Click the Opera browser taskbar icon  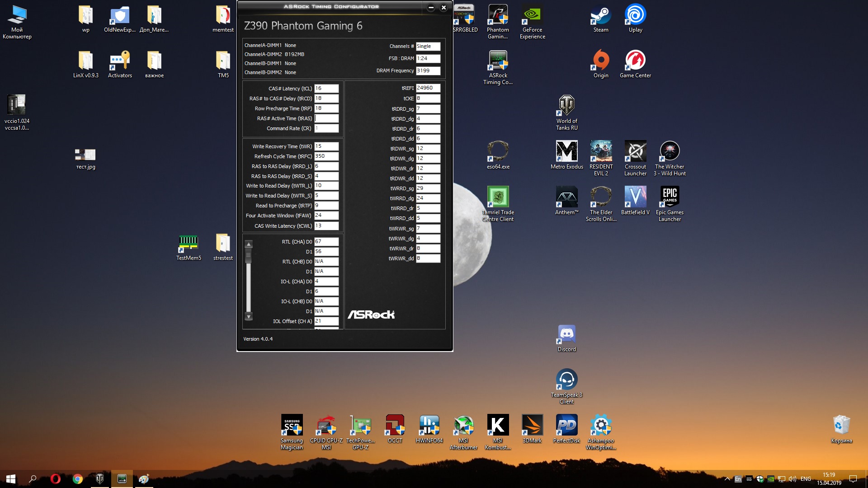pos(56,479)
